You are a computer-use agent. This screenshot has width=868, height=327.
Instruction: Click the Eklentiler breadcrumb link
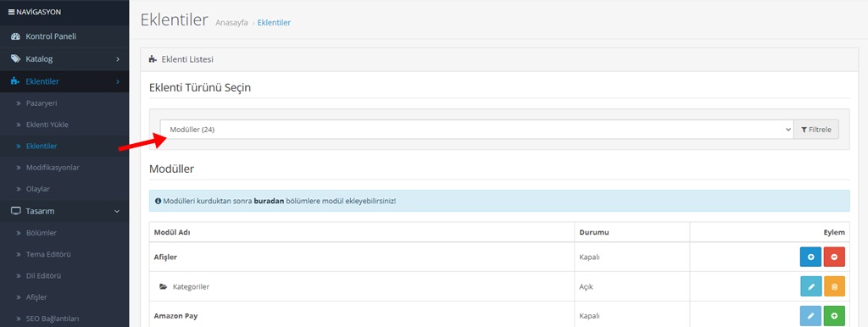coord(274,23)
